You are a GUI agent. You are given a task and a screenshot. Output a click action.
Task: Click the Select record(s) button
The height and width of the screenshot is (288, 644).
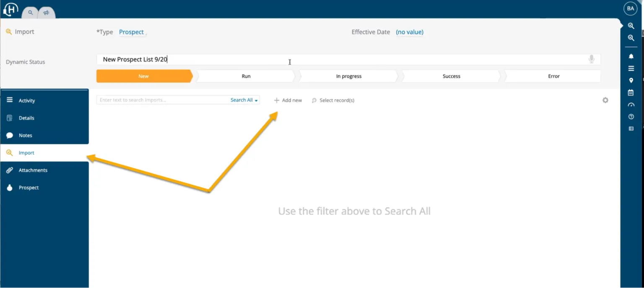[333, 100]
